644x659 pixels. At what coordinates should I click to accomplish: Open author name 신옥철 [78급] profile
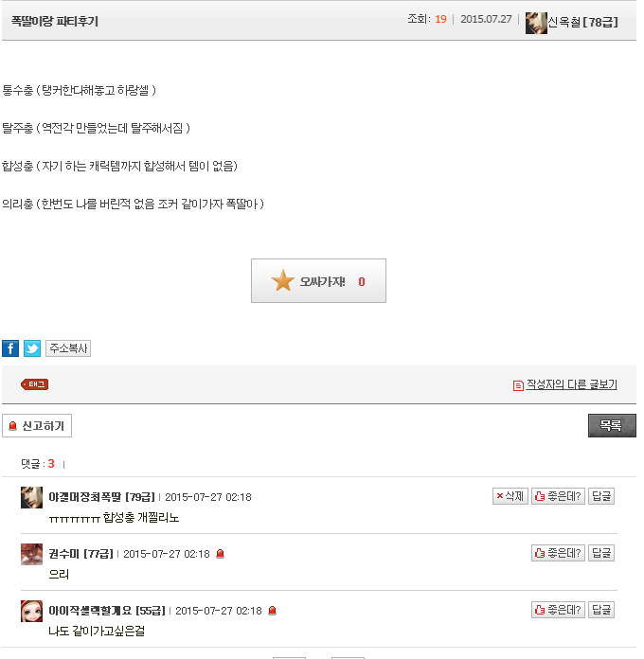point(583,22)
